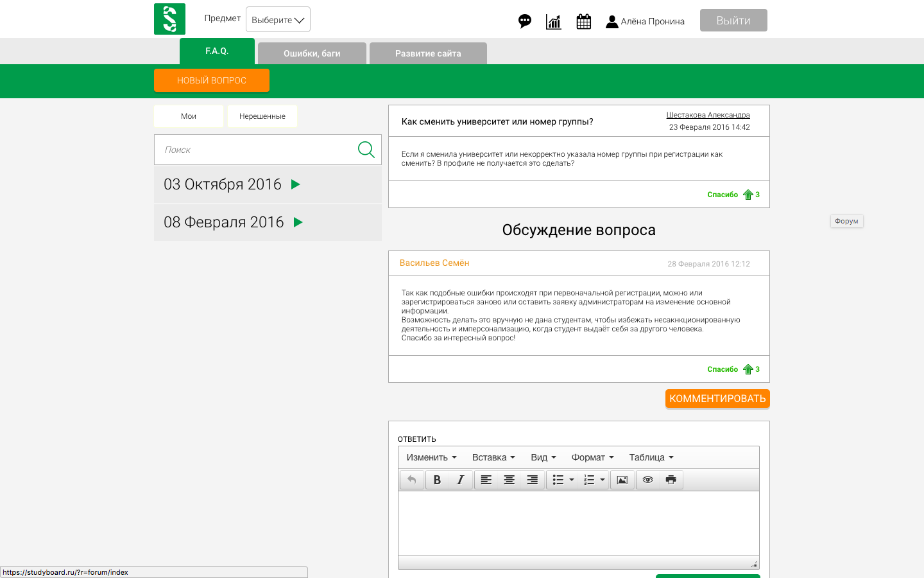Click the НОВЫЙ ВОПРОС button
This screenshot has height=578, width=924.
211,80
